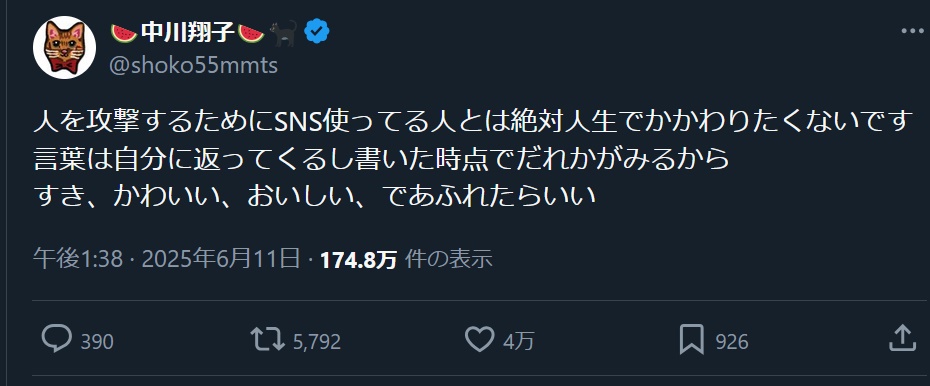Open the three-dot more options menu
930x386 pixels.
pyautogui.click(x=912, y=31)
